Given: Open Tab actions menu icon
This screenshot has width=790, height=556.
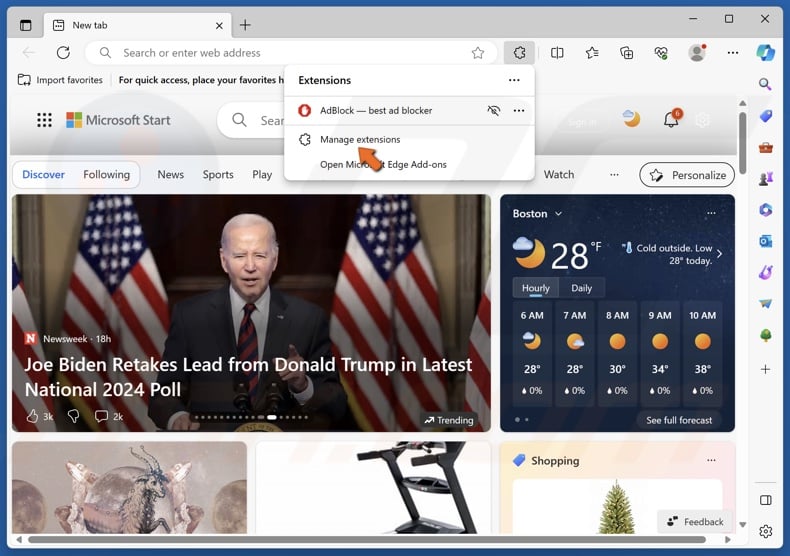Looking at the screenshot, I should coord(25,25).
